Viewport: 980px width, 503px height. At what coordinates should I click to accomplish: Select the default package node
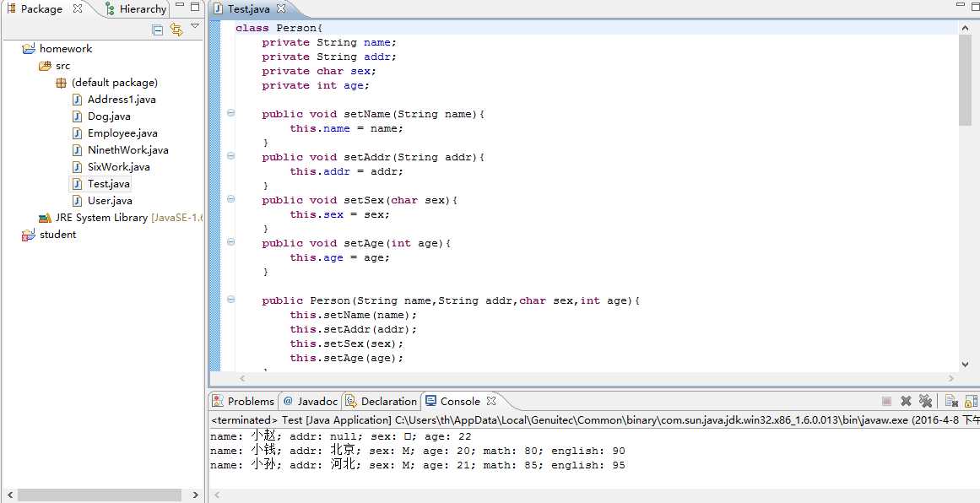114,83
